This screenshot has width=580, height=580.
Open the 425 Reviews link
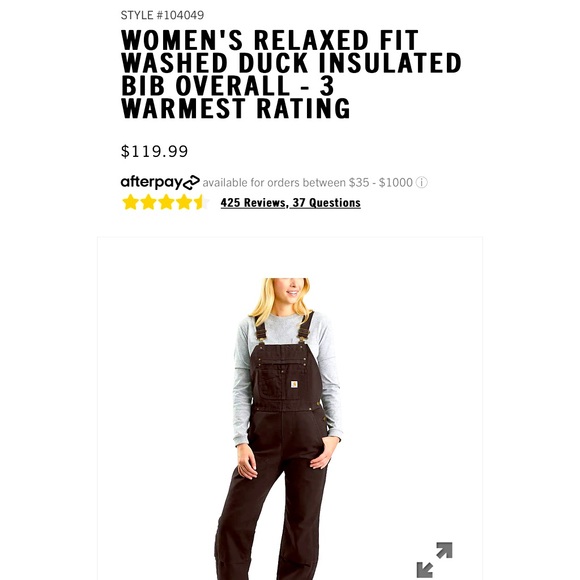(253, 203)
